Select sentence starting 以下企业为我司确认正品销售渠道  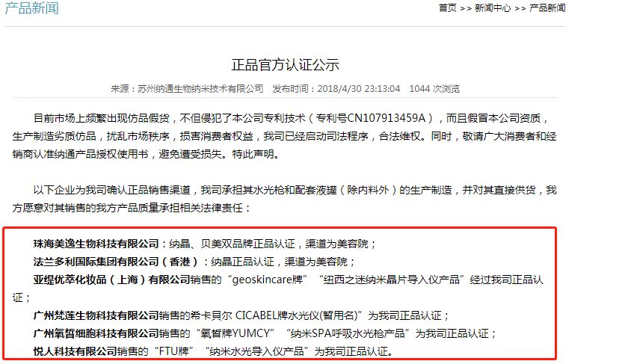coord(284,199)
